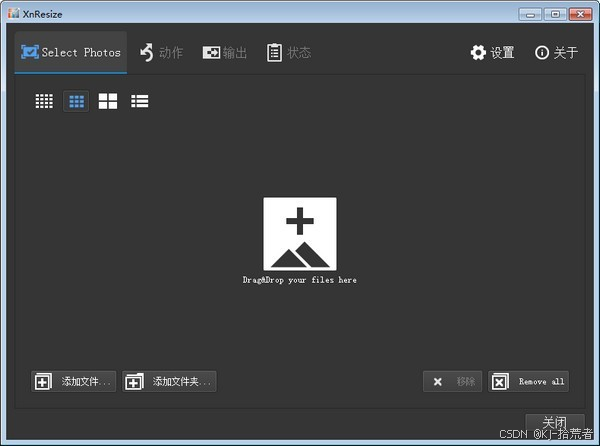The width and height of the screenshot is (600, 446).
Task: Switch to the Select Photos tab
Action: pyautogui.click(x=71, y=52)
